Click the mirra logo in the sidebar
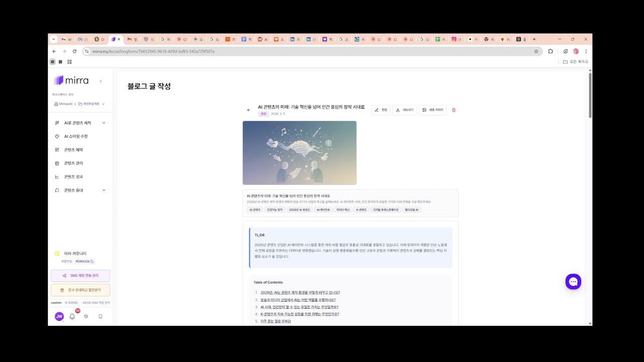The width and height of the screenshot is (644, 362). pyautogui.click(x=71, y=80)
